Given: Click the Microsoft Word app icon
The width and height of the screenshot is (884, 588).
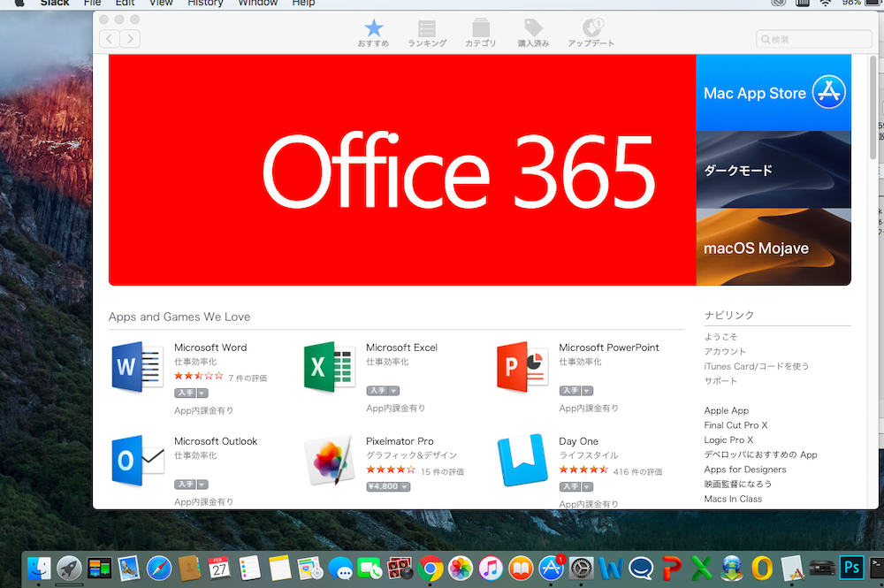Looking at the screenshot, I should tap(138, 367).
